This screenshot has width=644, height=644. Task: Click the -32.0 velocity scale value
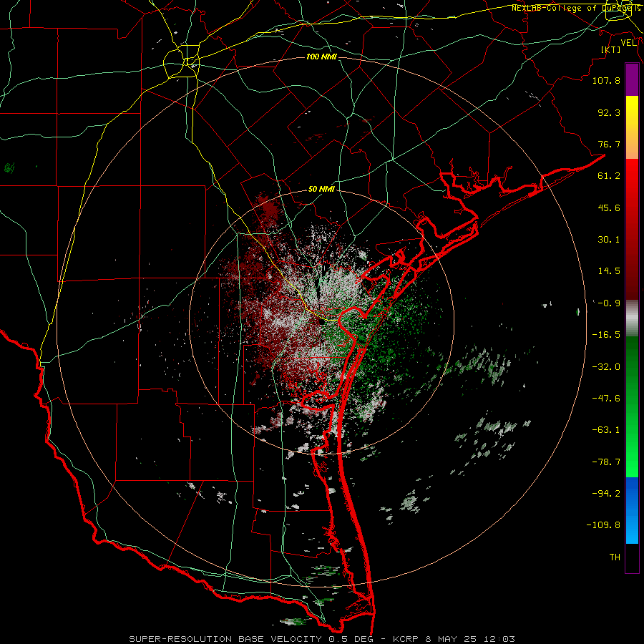(606, 367)
